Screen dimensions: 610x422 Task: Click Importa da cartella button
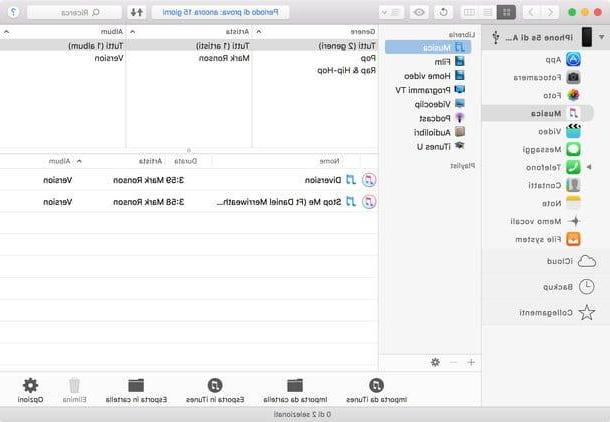tap(295, 390)
